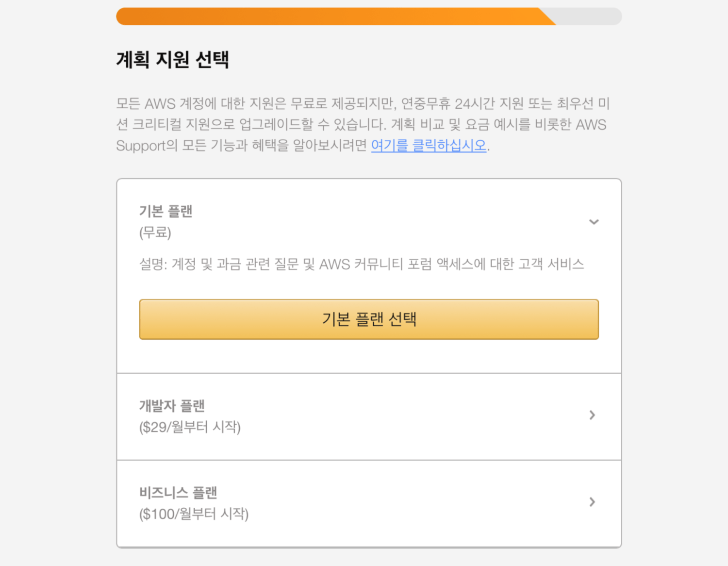Expand the 개발자 플랜 chevron arrow

point(592,415)
